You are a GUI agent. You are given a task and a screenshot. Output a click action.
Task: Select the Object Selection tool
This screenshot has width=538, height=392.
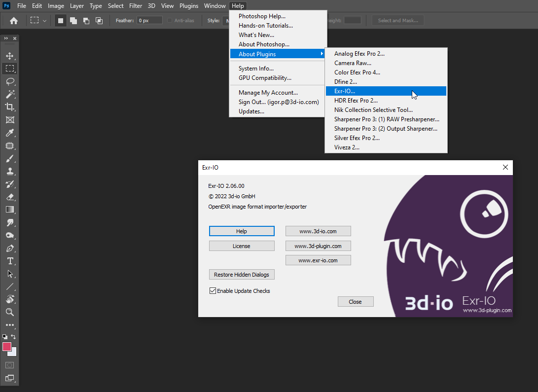coord(9,145)
